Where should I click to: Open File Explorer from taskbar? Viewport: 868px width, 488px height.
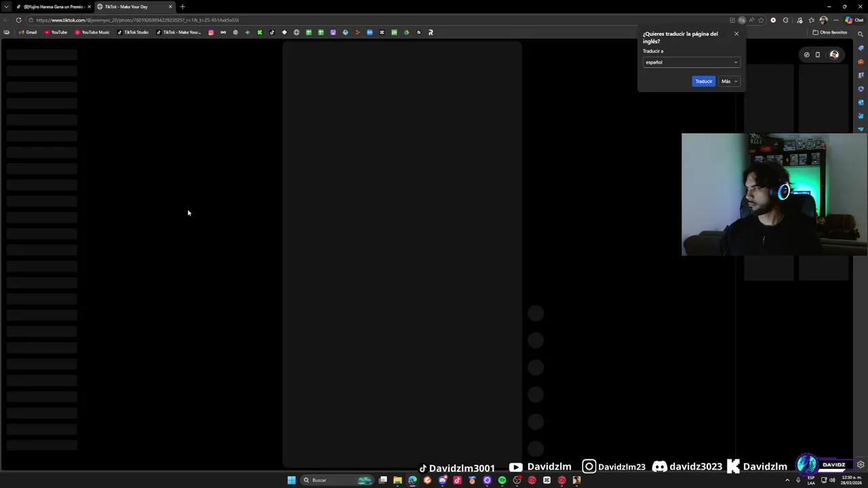tap(398, 480)
